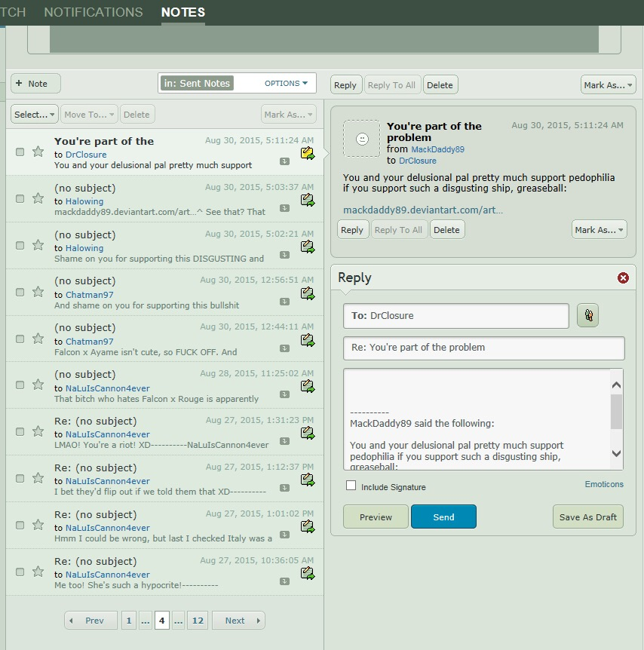Focus the 'Re: You're part of the problem' subject field
Screen dimensions: 644x650
[484, 348]
